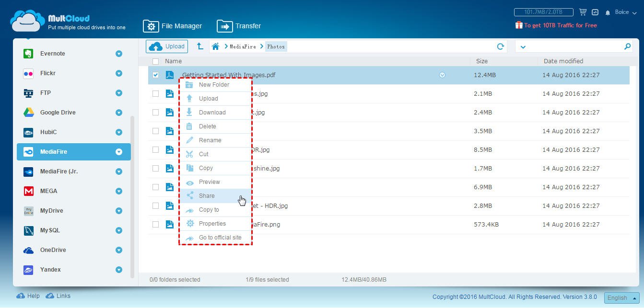Open the search filter dropdown chevron
Screen dimensions: 644x308
523,47
